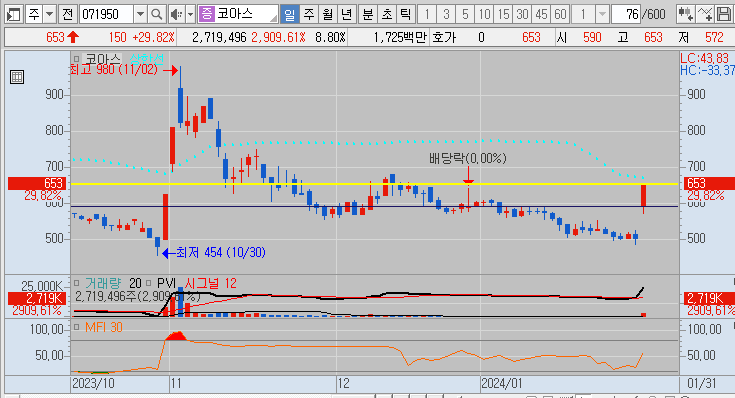Choose the 30 interval button

click(522, 15)
